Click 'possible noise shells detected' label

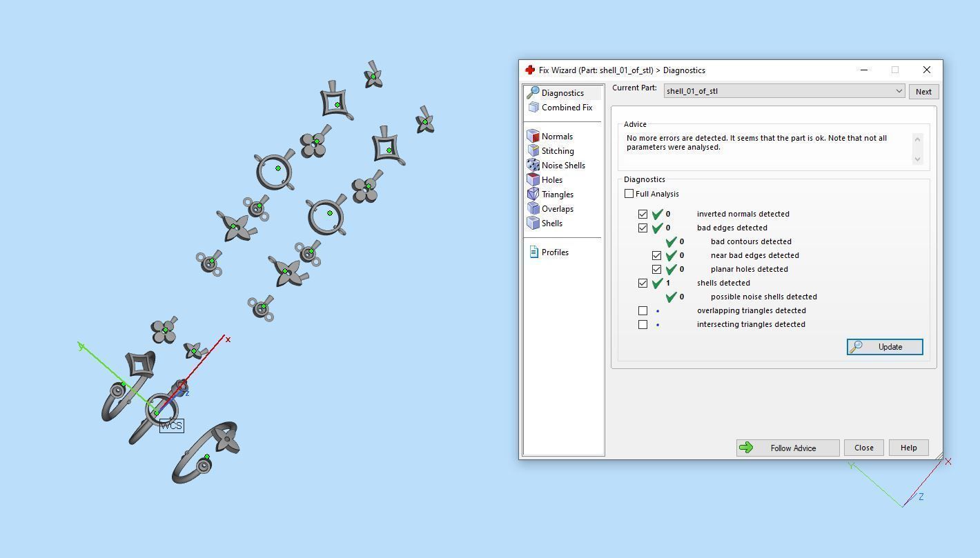(x=763, y=297)
